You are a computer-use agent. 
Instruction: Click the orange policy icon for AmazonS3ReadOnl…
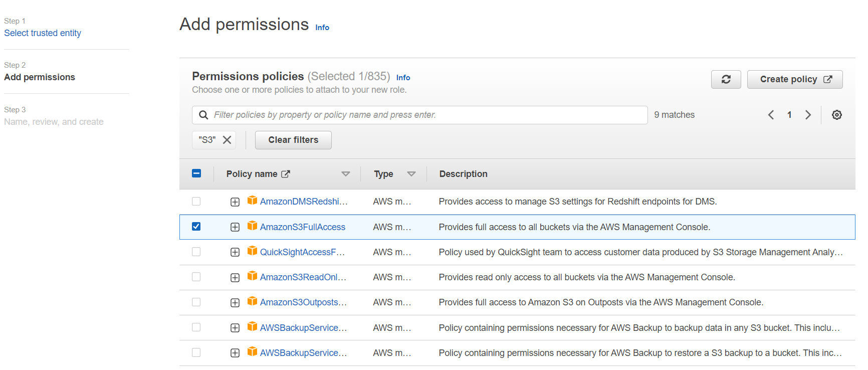(x=252, y=276)
